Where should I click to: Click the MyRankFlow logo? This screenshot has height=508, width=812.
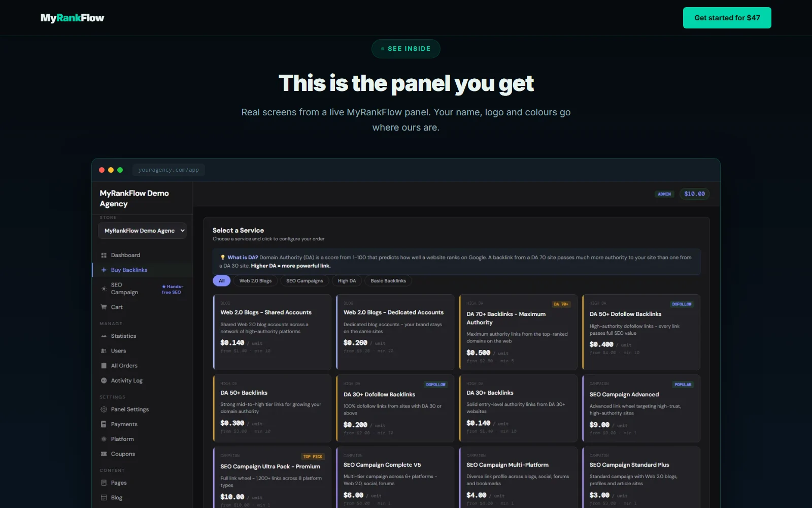(72, 18)
